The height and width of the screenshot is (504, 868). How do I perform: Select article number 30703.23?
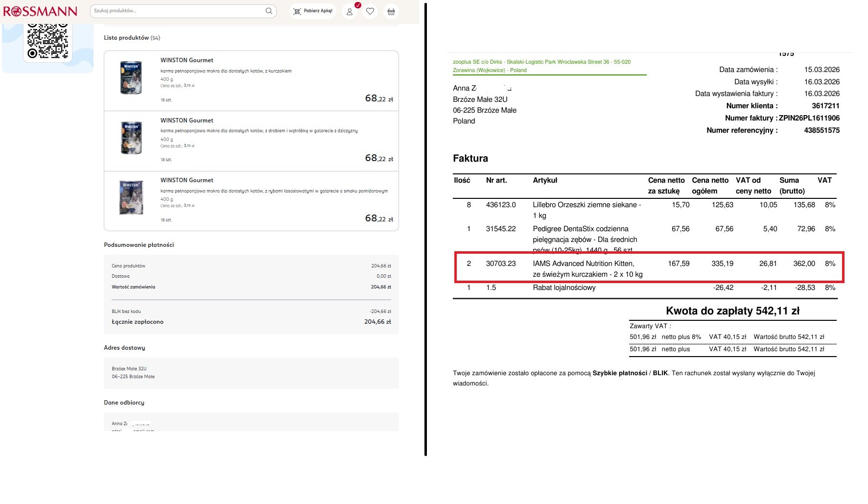click(500, 264)
